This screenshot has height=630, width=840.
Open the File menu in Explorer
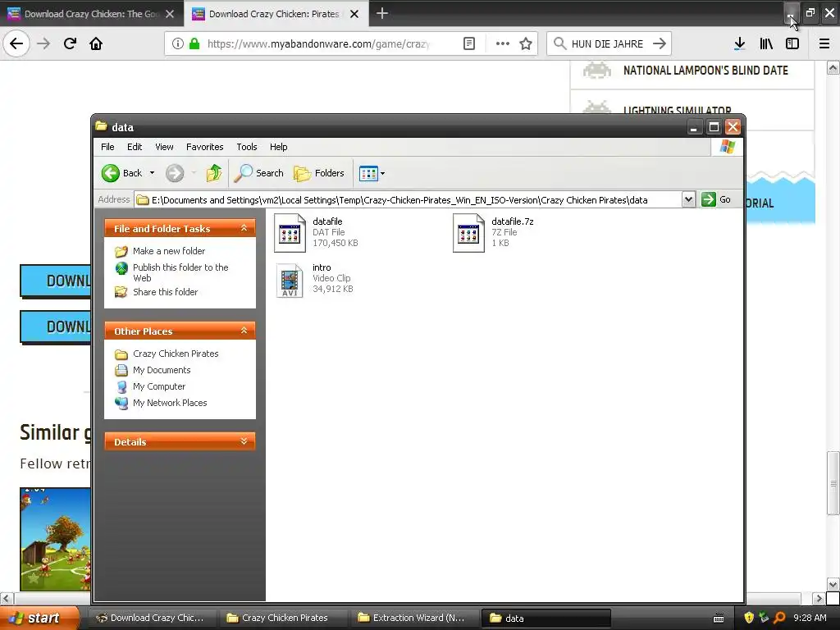click(x=107, y=147)
